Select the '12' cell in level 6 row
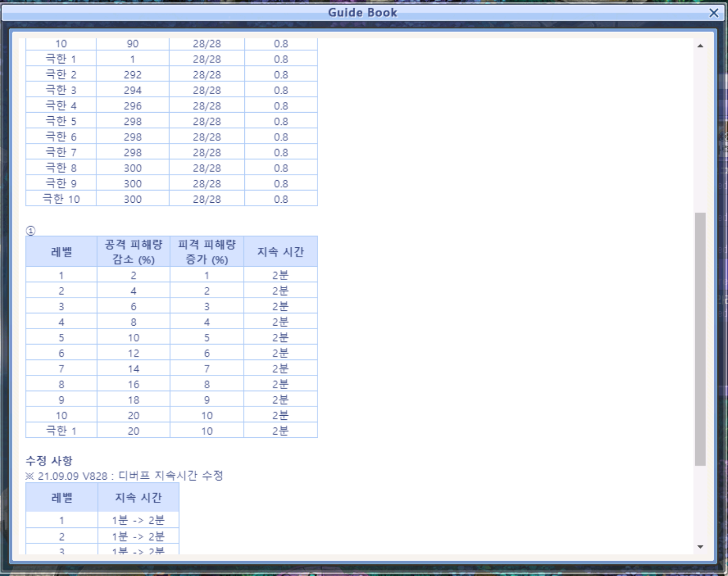Screen dimensions: 728x576 coord(134,353)
